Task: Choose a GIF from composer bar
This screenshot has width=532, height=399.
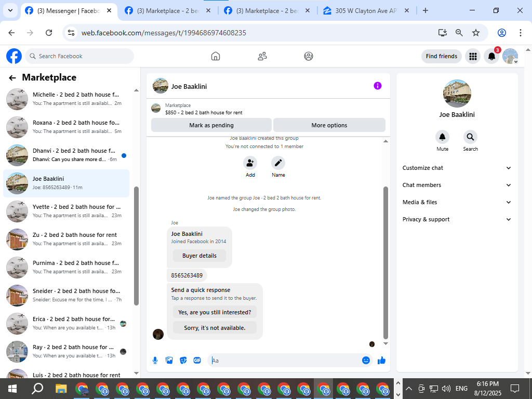Action: coord(197,361)
